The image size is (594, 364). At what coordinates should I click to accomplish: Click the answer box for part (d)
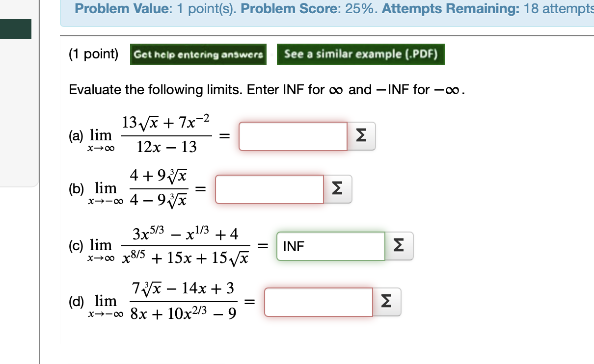[x=319, y=302]
